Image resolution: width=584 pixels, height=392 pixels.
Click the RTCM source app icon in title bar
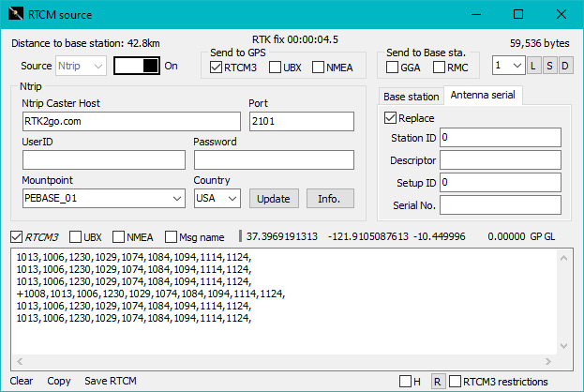(16, 14)
